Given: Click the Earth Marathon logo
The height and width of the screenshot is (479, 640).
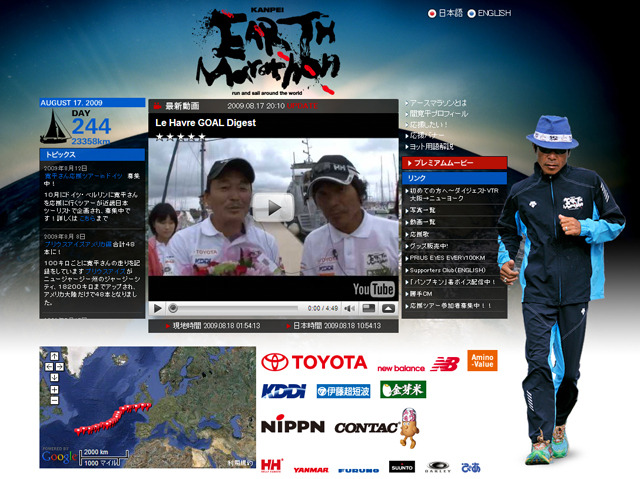Looking at the screenshot, I should click(267, 51).
